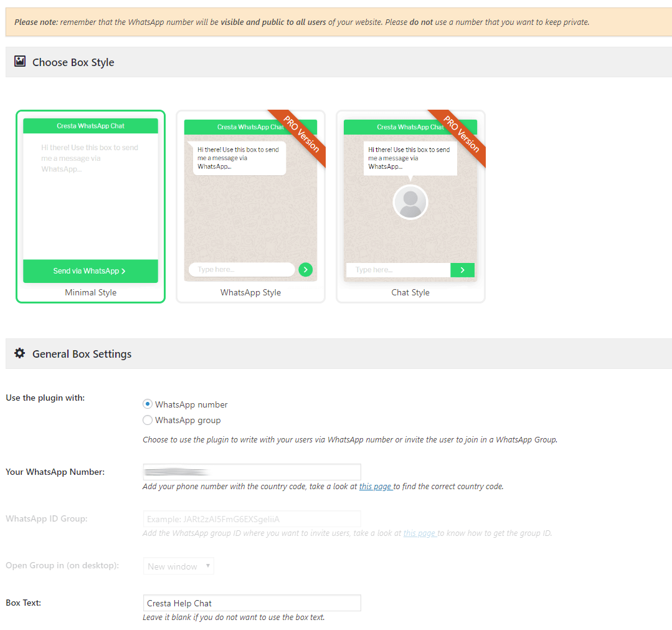Select the WhatsApp group radio button
The width and height of the screenshot is (672, 630).
click(148, 420)
